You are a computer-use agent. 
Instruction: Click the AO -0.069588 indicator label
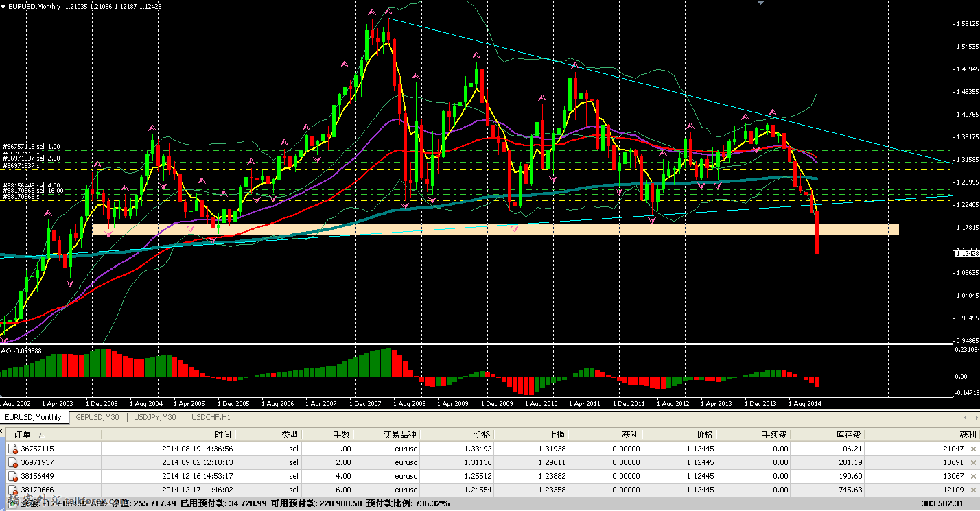tap(21, 350)
